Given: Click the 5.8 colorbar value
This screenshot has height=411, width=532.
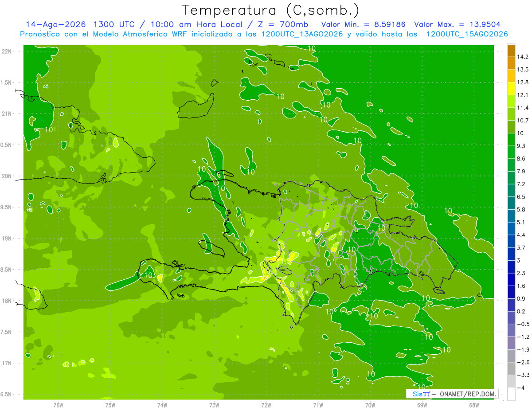Looking at the screenshot, I should coord(521,209).
